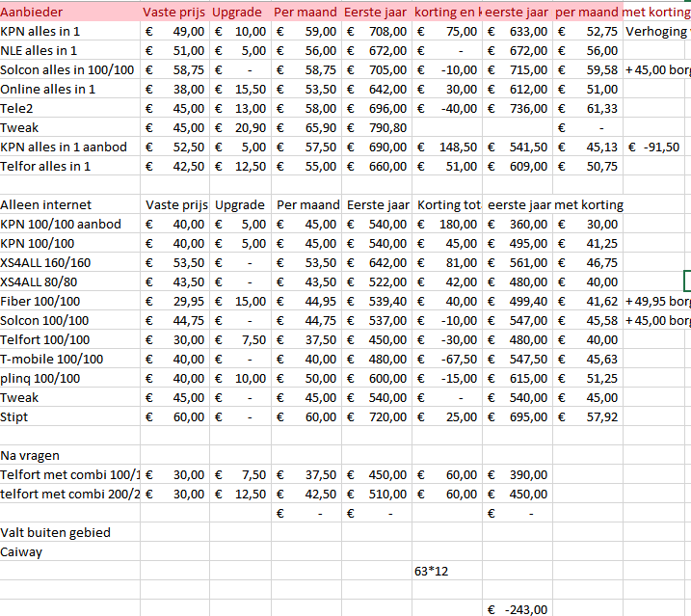Select the 'Upgrade' header in top row

pyautogui.click(x=241, y=12)
